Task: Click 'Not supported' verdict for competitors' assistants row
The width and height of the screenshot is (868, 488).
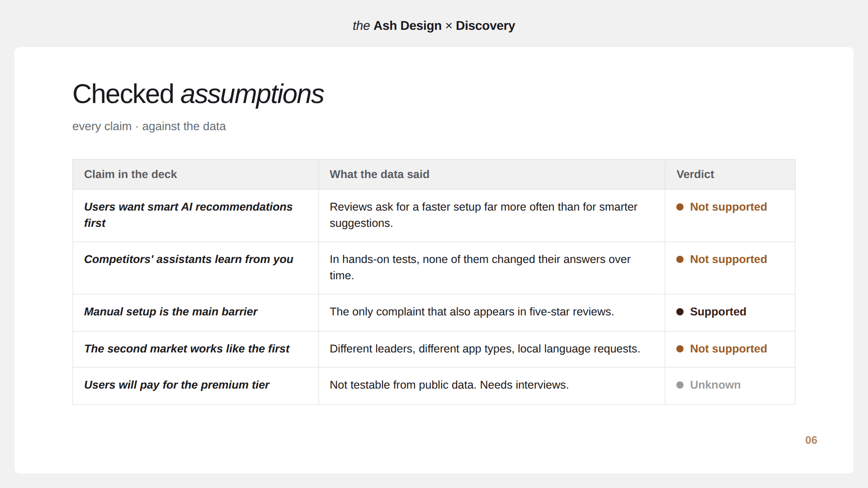Action: pyautogui.click(x=728, y=259)
